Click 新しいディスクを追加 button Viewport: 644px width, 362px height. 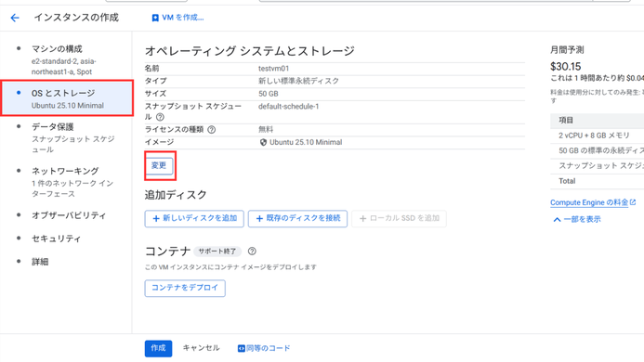(x=194, y=218)
